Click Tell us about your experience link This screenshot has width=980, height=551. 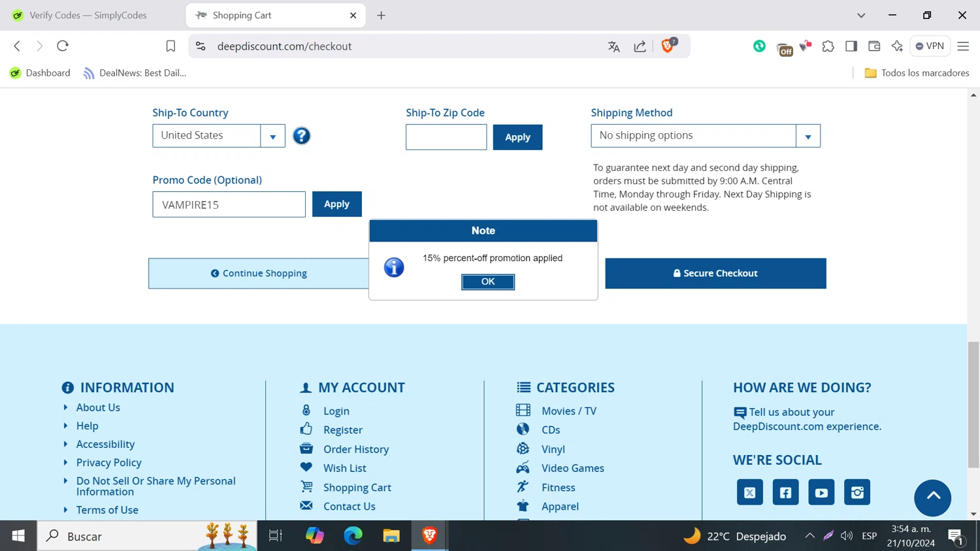[807, 419]
